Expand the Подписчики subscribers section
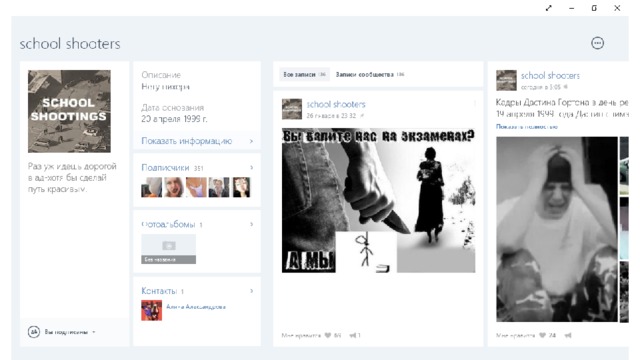The width and height of the screenshot is (640, 360). point(197,168)
